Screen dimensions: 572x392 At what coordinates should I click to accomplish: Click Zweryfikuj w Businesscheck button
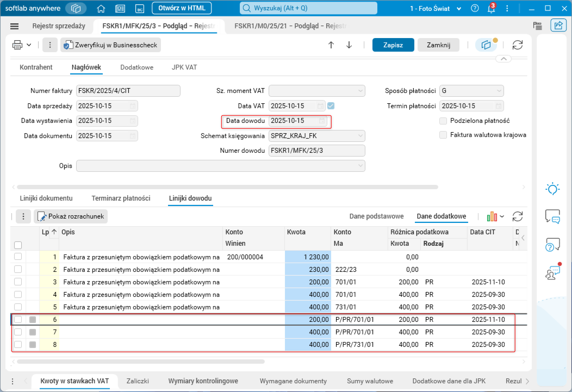click(111, 45)
